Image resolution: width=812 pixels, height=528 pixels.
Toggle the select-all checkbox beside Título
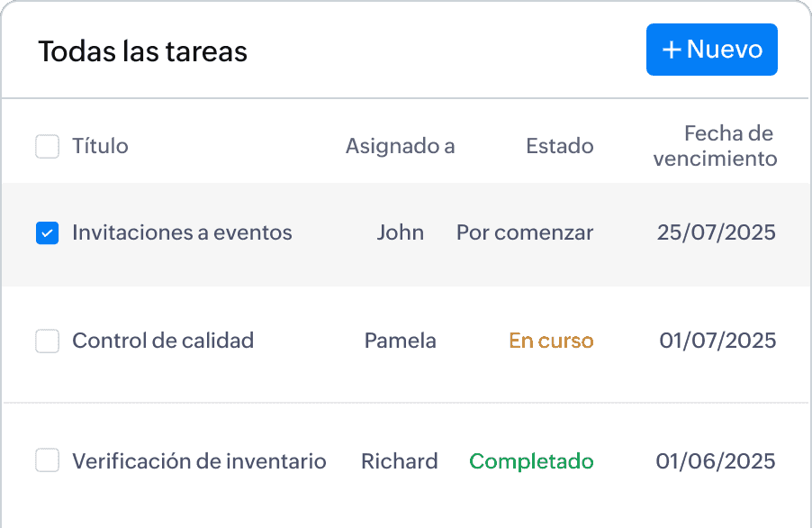(47, 146)
